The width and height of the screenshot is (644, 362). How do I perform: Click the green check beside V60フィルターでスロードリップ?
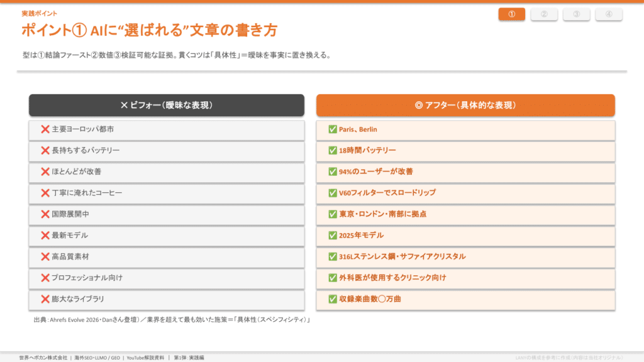pyautogui.click(x=333, y=193)
